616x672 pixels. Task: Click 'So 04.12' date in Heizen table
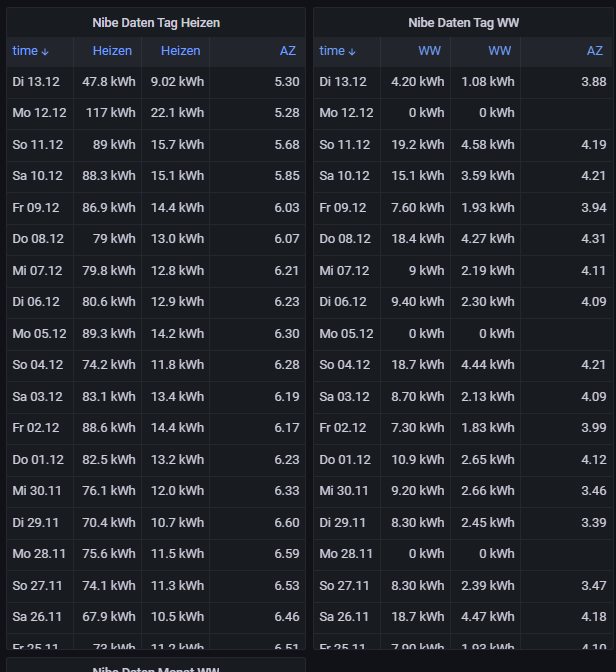38,365
